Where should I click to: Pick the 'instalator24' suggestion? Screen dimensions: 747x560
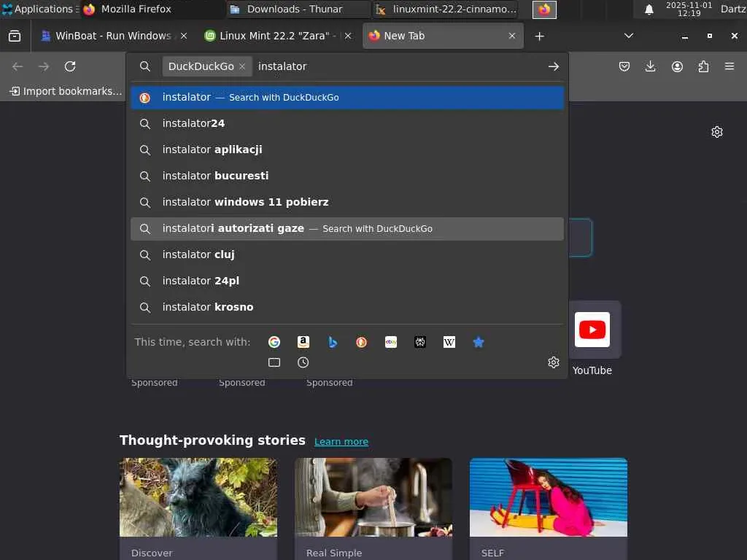click(347, 124)
